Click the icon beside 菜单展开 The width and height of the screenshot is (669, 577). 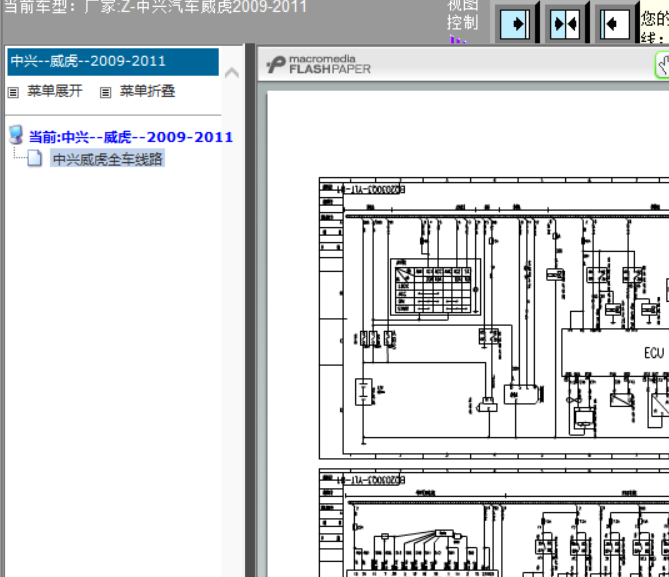[x=13, y=92]
